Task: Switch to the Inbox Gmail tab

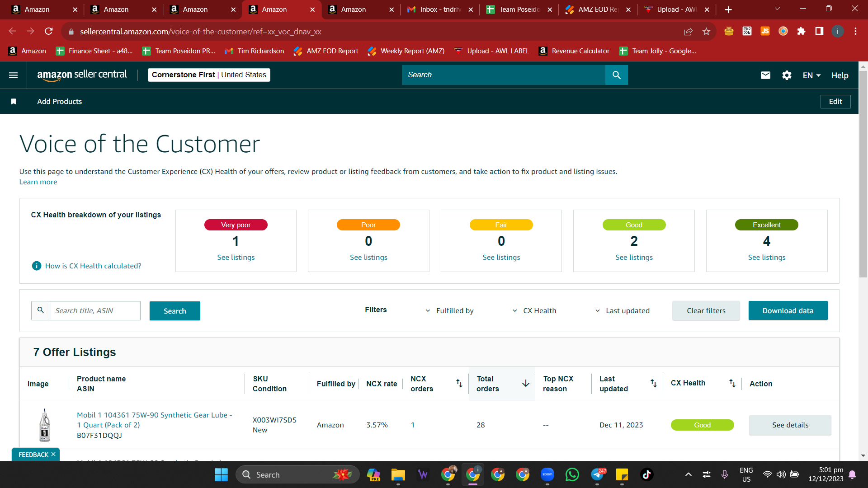Action: point(439,9)
